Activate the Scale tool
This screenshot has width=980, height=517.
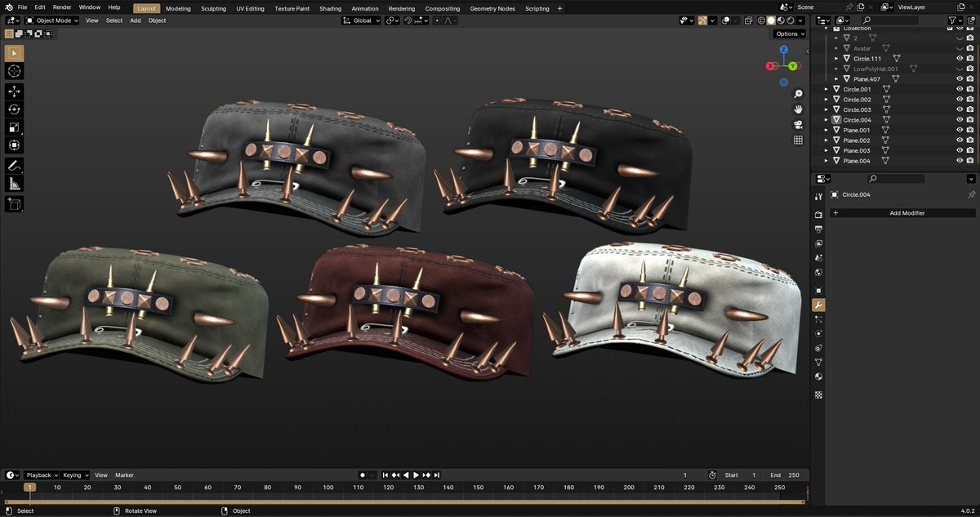coord(15,127)
